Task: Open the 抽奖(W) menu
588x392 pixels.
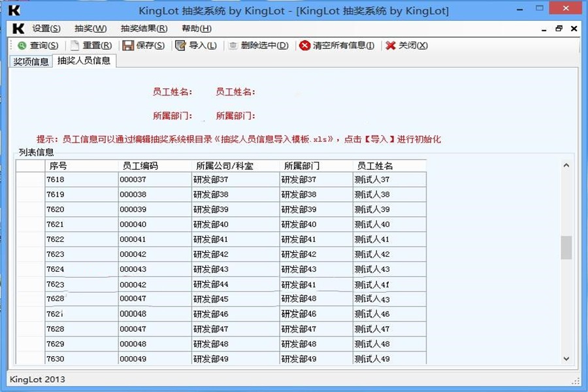Action: click(x=90, y=29)
